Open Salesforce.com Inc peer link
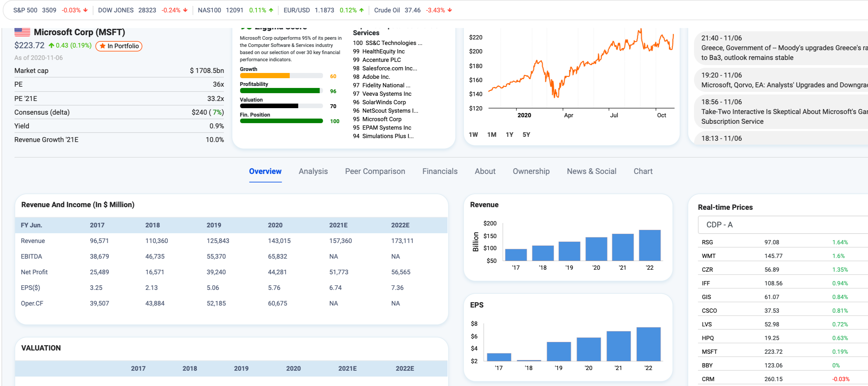Image resolution: width=868 pixels, height=386 pixels. coord(390,68)
